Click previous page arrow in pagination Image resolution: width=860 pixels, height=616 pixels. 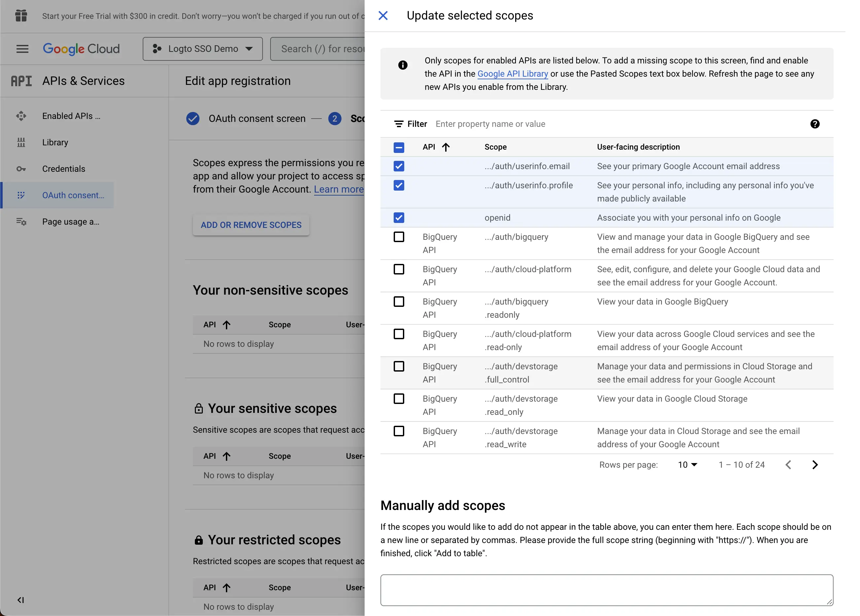tap(789, 465)
